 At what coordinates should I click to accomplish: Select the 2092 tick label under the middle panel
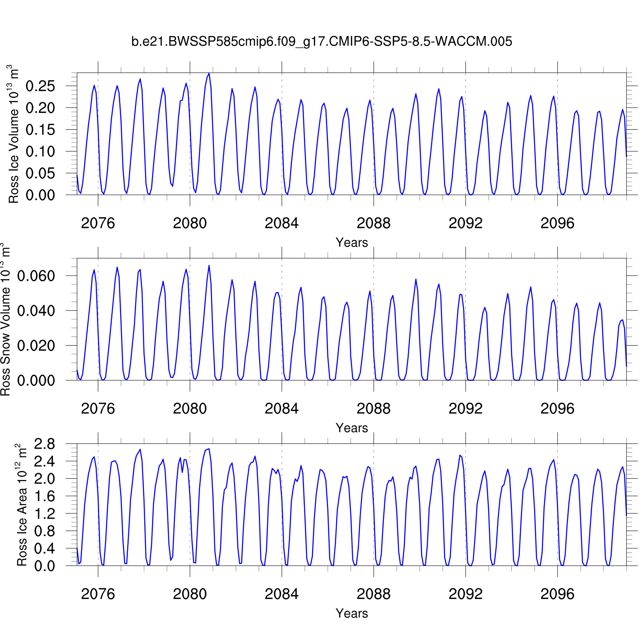(465, 409)
